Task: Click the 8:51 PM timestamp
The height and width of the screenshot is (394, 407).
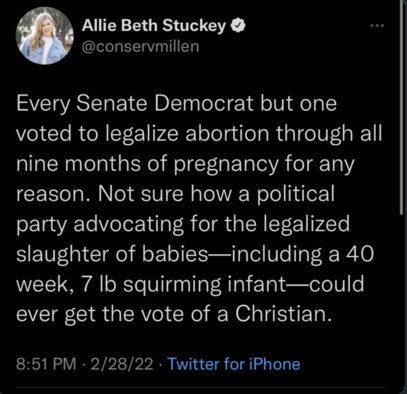Action: point(46,364)
